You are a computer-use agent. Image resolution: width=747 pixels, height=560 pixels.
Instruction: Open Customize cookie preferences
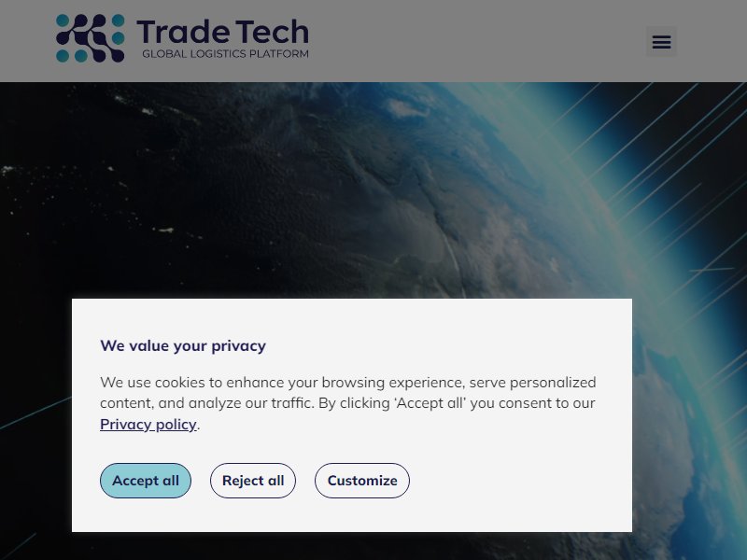click(362, 481)
